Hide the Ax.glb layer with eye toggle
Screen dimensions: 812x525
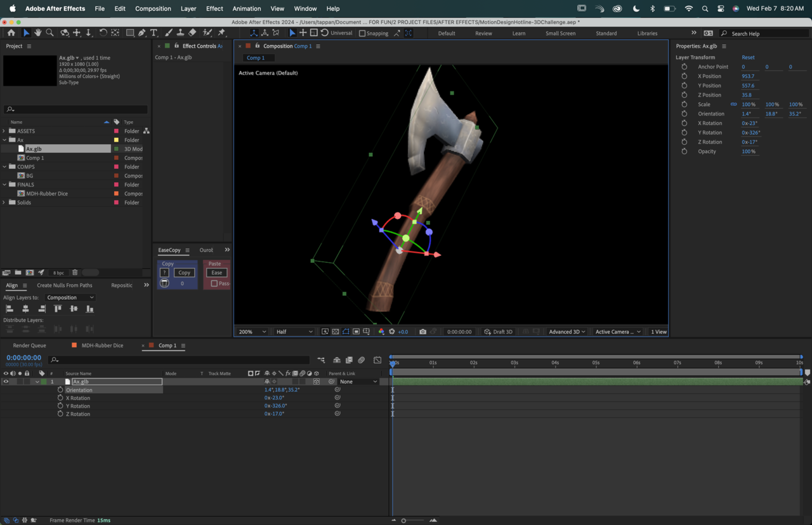pos(6,382)
